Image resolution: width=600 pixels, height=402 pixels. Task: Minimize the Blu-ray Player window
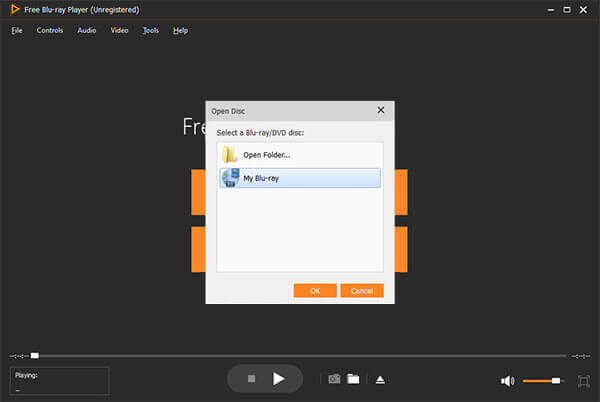click(x=551, y=10)
